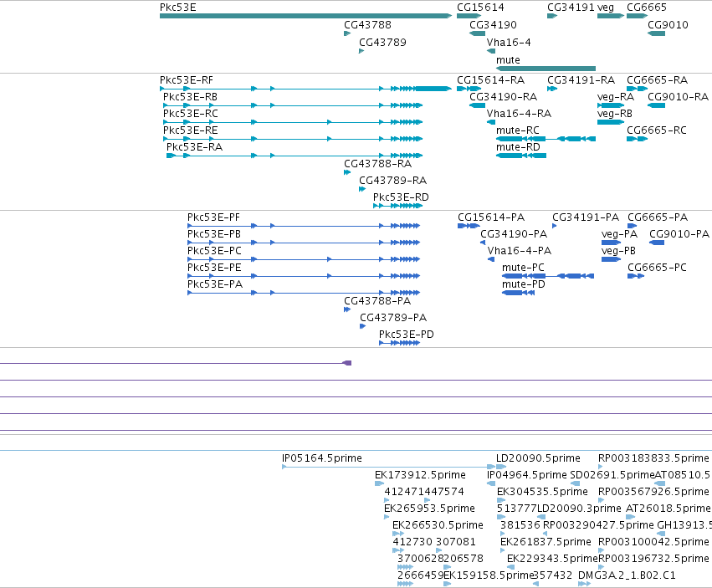Viewport: 712px width, 588px height.
Task: Open the CG15614-RA transcript
Action: point(490,80)
